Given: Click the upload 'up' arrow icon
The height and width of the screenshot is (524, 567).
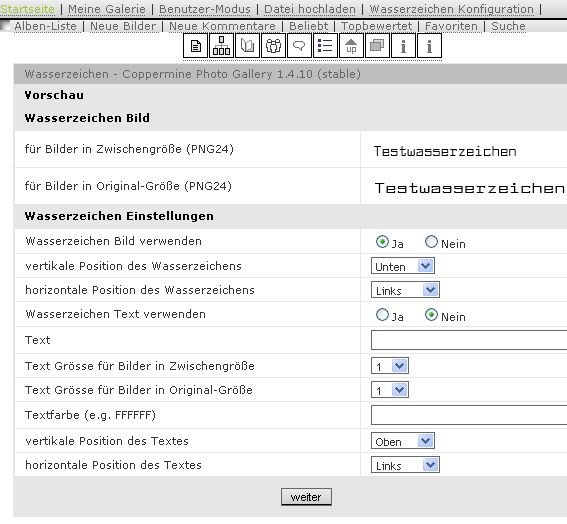Looking at the screenshot, I should (x=351, y=46).
